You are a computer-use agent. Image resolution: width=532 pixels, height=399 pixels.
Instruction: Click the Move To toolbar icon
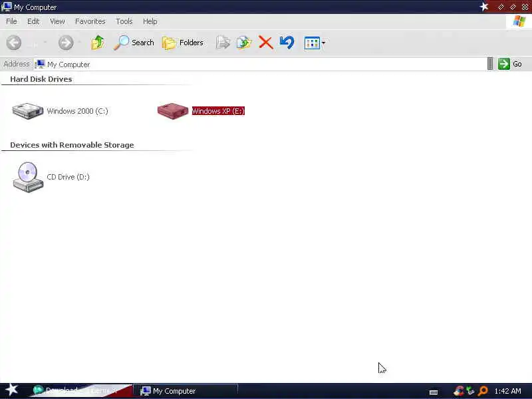(x=223, y=43)
